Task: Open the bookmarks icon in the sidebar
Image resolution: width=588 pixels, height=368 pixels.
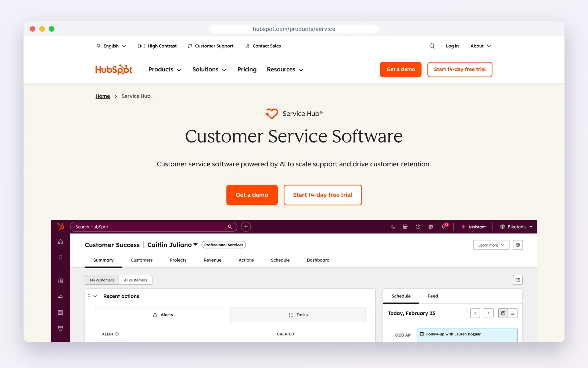Action: 60,257
